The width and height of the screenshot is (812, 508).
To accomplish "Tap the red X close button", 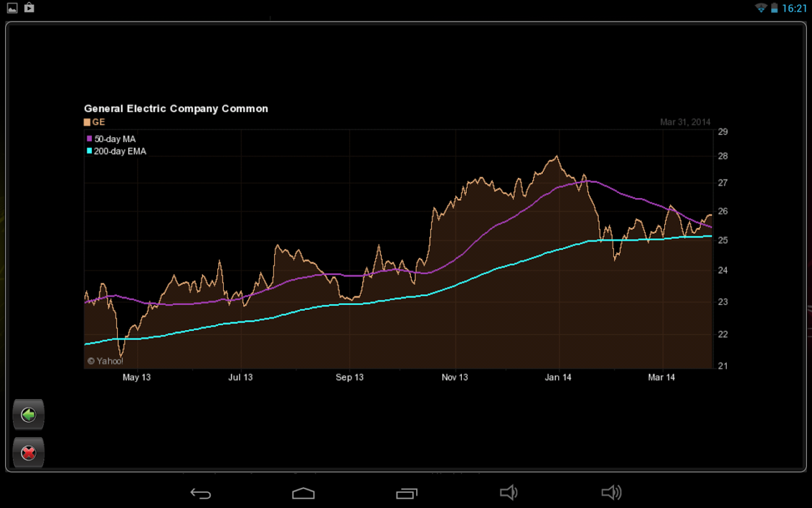I will click(x=28, y=453).
